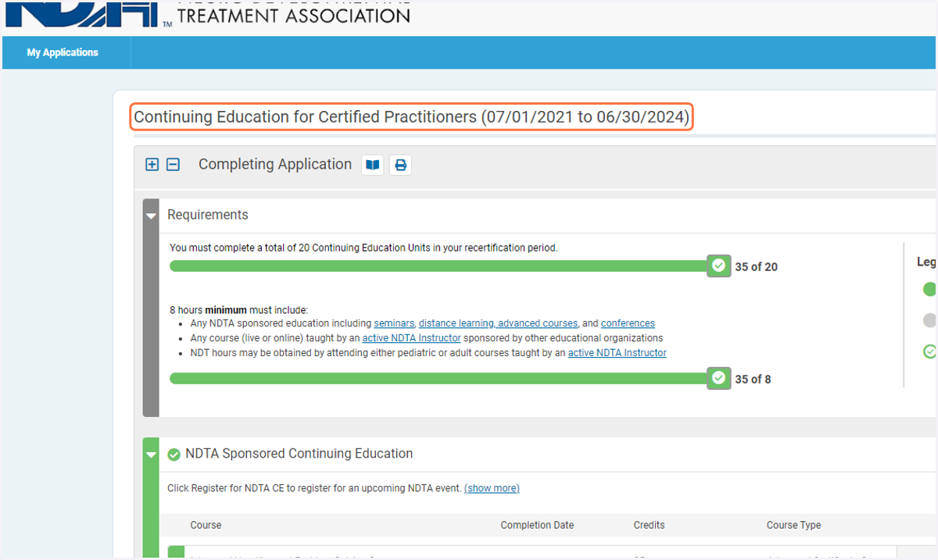938x560 pixels.
Task: Collapse all sections with the minus icon
Action: (x=174, y=165)
